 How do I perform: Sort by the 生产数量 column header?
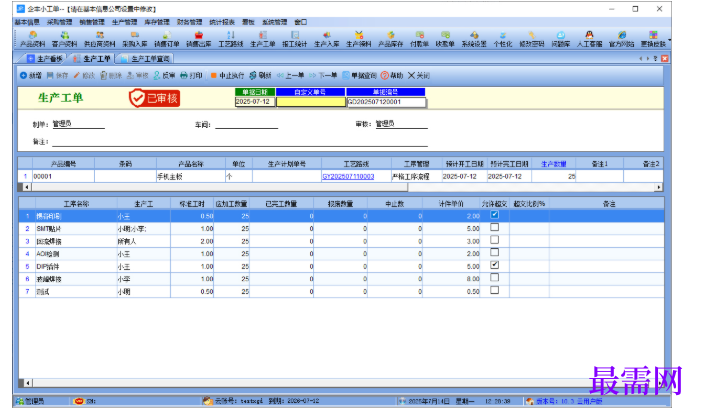coord(553,164)
